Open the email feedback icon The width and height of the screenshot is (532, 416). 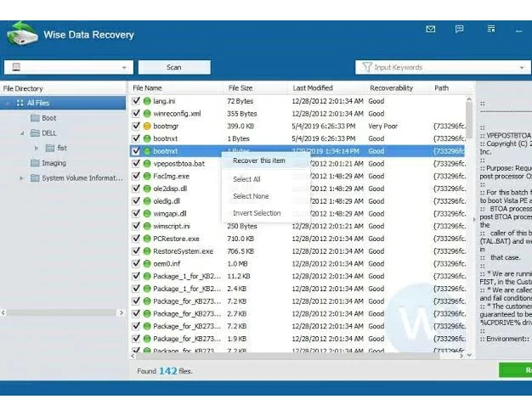[x=431, y=29]
